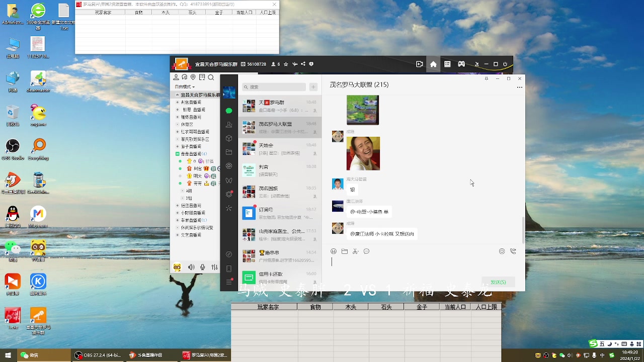The width and height of the screenshot is (644, 362).
Task: Click the screenshot scissors icon
Action: click(x=355, y=251)
